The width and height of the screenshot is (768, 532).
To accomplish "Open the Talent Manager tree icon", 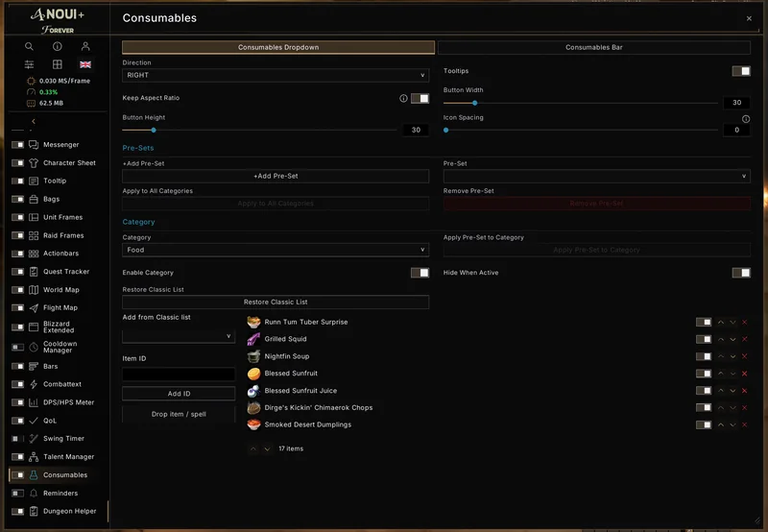I will point(34,456).
